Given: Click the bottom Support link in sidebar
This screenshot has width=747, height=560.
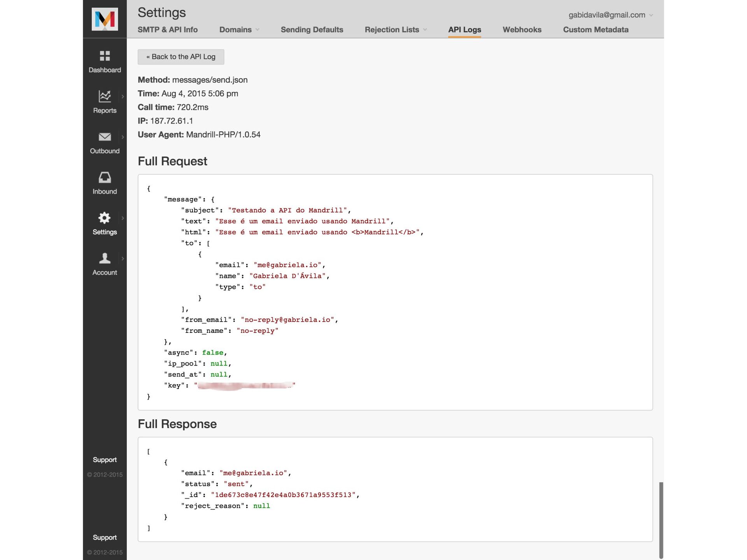Looking at the screenshot, I should tap(105, 537).
